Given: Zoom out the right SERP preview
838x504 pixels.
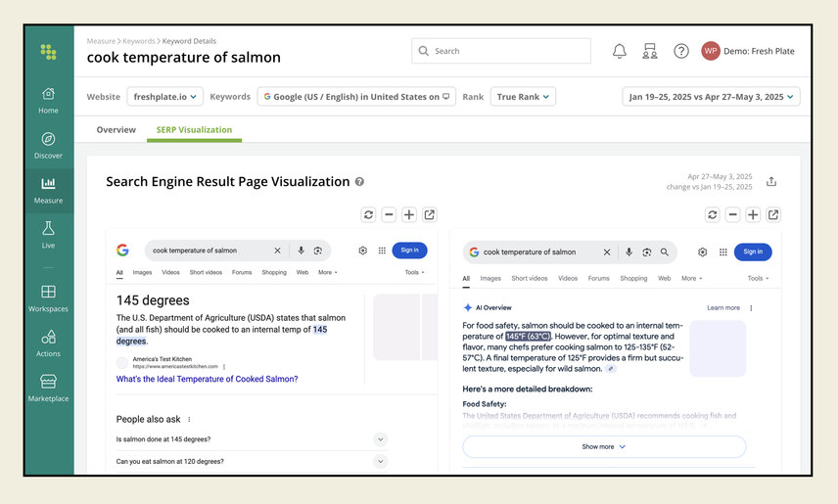Looking at the screenshot, I should coord(732,215).
